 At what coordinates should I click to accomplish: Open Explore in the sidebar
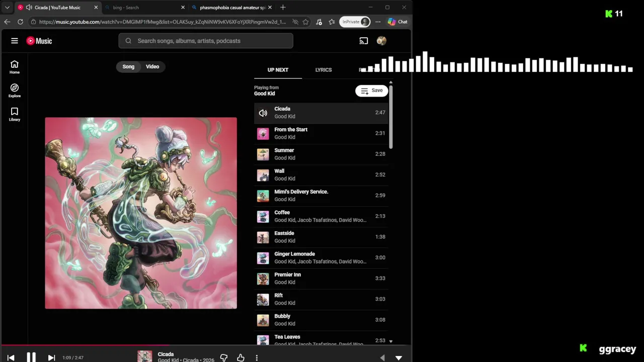tap(15, 90)
